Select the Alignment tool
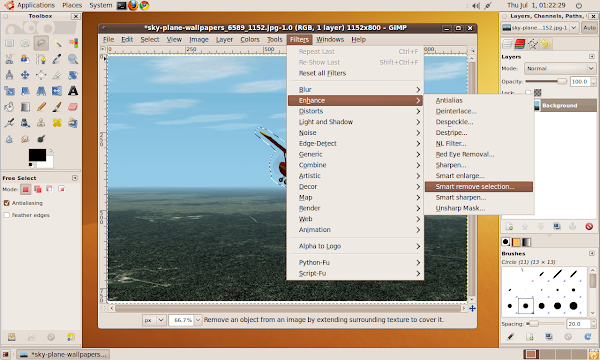The image size is (600, 360). pos(41,75)
